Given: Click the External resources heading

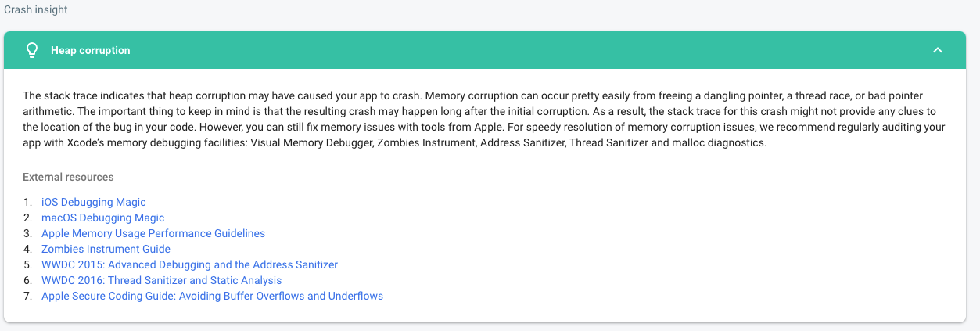Looking at the screenshot, I should click(x=68, y=177).
